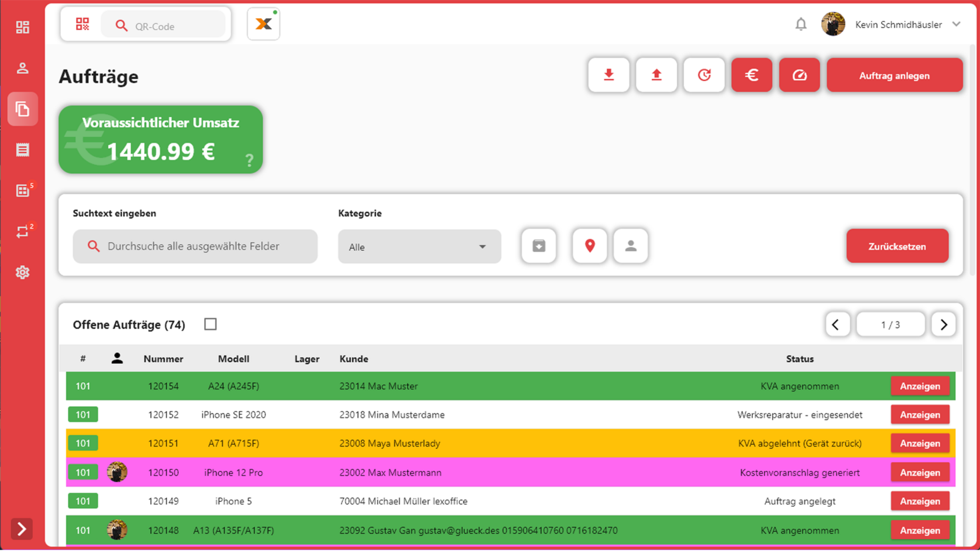This screenshot has height=551, width=980.
Task: Filter orders by location pin icon
Action: click(x=590, y=246)
